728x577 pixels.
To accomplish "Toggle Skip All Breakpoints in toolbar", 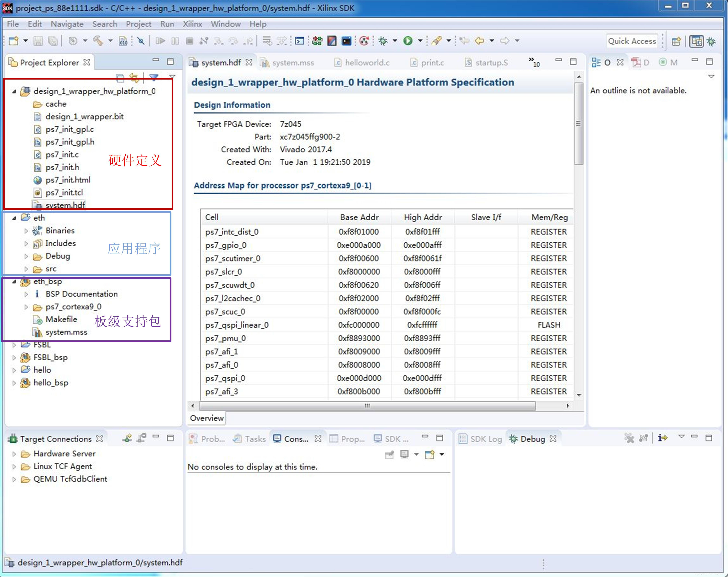I will click(x=141, y=41).
